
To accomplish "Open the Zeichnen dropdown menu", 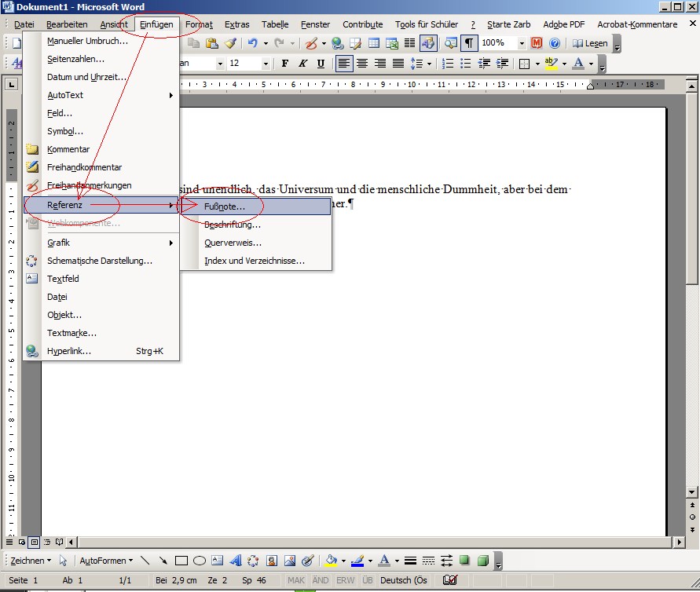I will pyautogui.click(x=31, y=561).
